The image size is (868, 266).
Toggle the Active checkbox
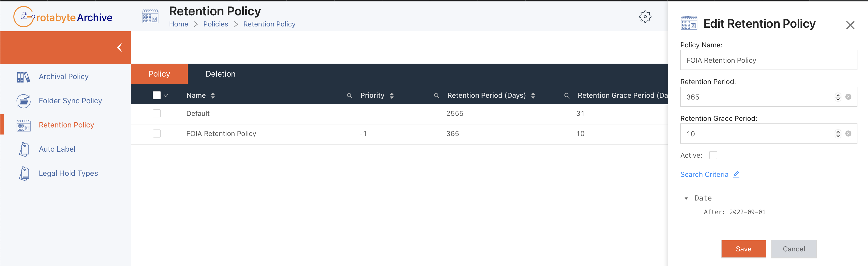713,155
